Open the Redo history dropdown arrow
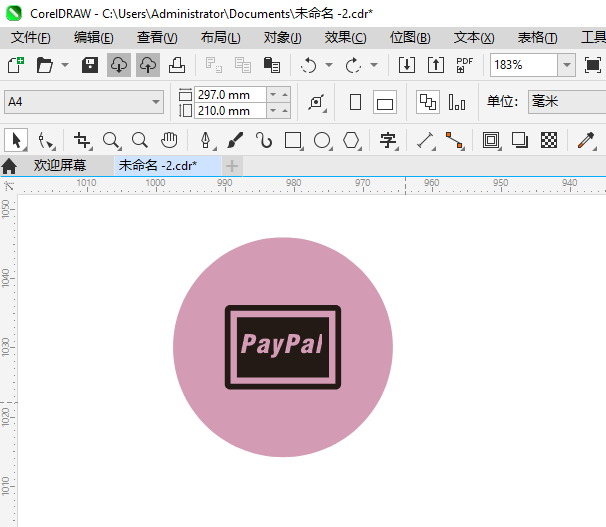 point(374,65)
